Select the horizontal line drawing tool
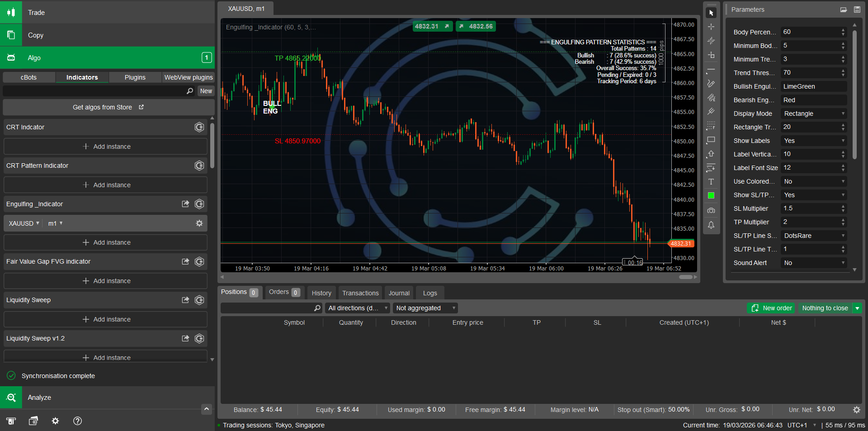Image resolution: width=868 pixels, height=431 pixels. [x=711, y=70]
